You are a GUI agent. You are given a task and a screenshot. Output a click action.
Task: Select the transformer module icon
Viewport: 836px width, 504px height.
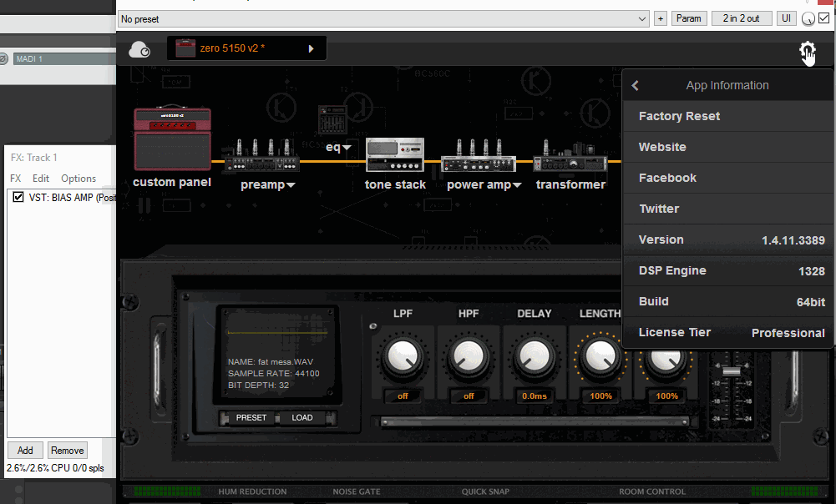[x=570, y=156]
